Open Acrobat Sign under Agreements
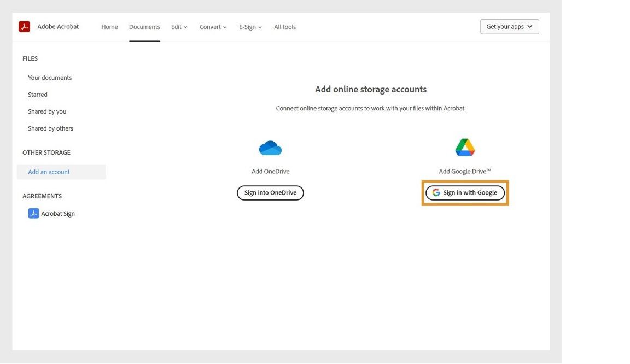Screen dimensions: 630x364 coord(57,213)
